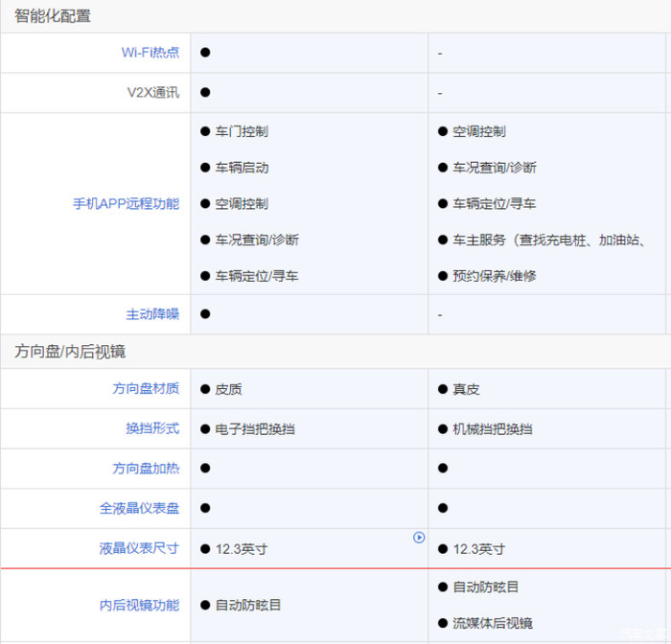The width and height of the screenshot is (671, 644).
Task: Select the 流媒体后视镜 feature entry
Action: tap(493, 624)
